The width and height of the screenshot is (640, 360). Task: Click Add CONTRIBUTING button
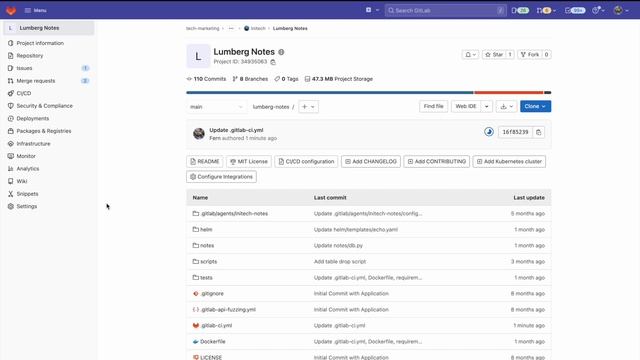click(437, 162)
